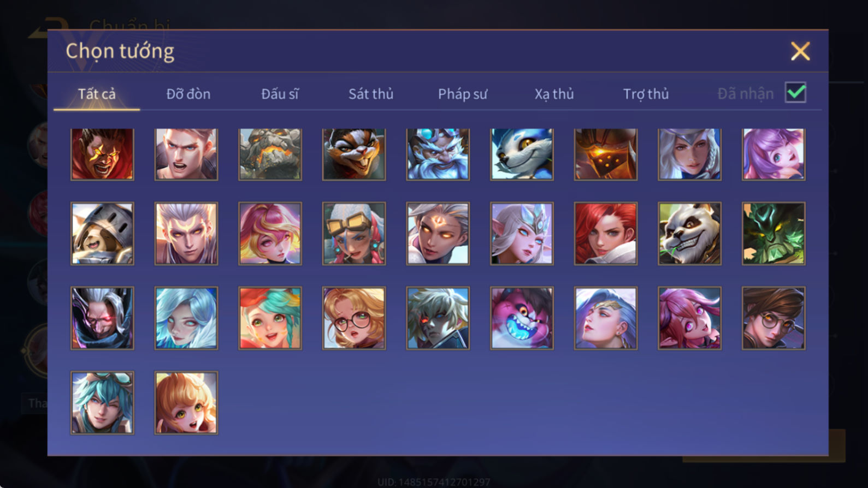Switch to the Pháp sư tab
Screen dimensions: 868x488
[x=462, y=94]
